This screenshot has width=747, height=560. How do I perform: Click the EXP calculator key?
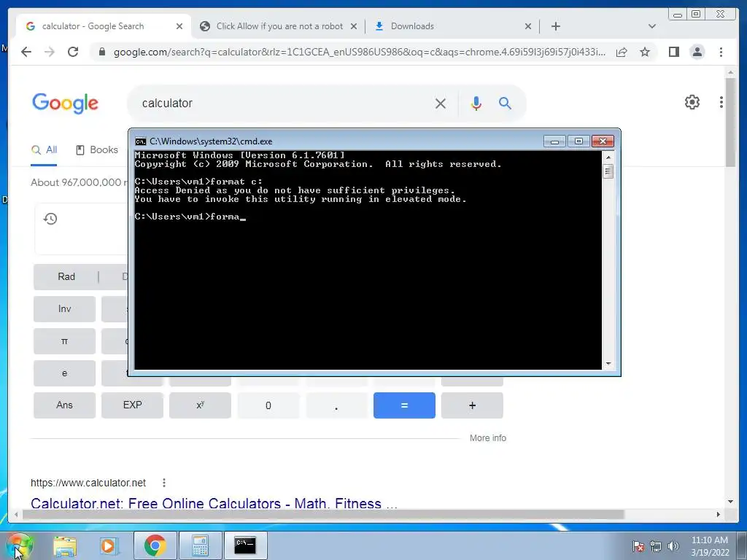(x=133, y=405)
